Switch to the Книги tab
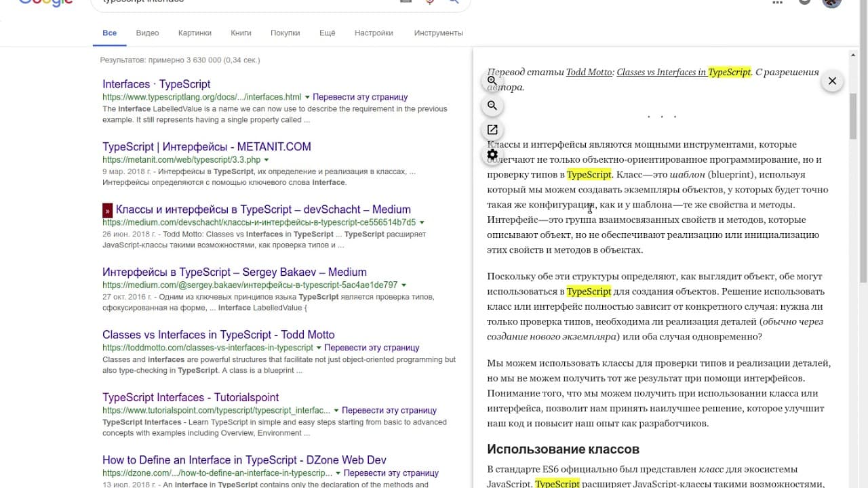The width and height of the screenshot is (868, 488). (x=241, y=33)
